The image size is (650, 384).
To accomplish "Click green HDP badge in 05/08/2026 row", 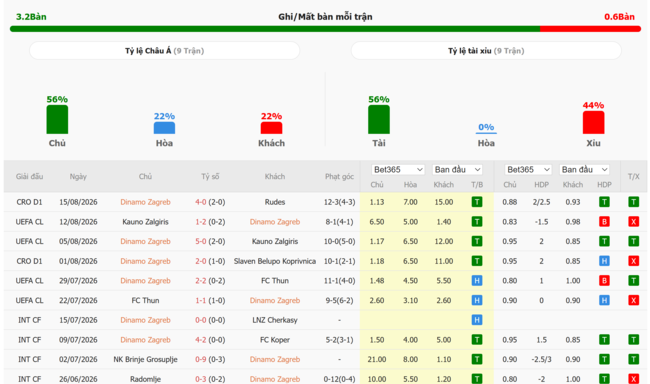I will pos(604,241).
